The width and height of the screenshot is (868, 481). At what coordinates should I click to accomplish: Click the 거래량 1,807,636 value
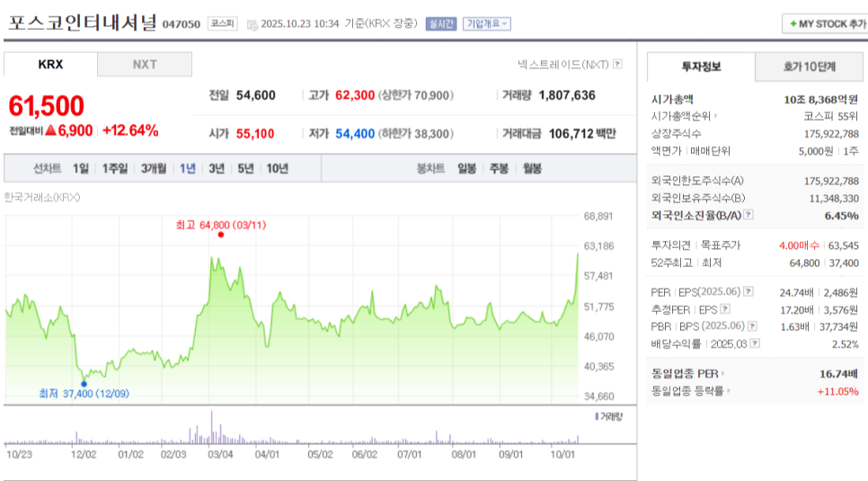pyautogui.click(x=567, y=95)
